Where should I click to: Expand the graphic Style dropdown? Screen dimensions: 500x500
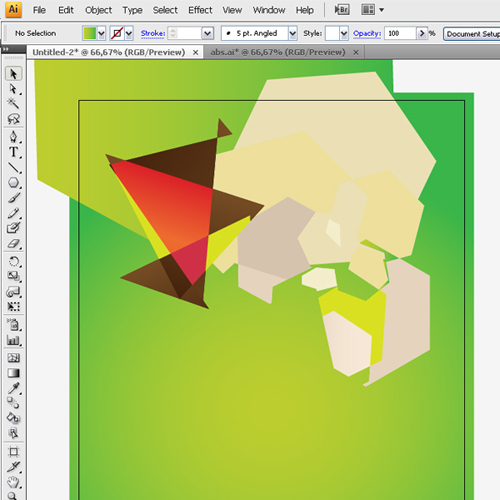(344, 33)
